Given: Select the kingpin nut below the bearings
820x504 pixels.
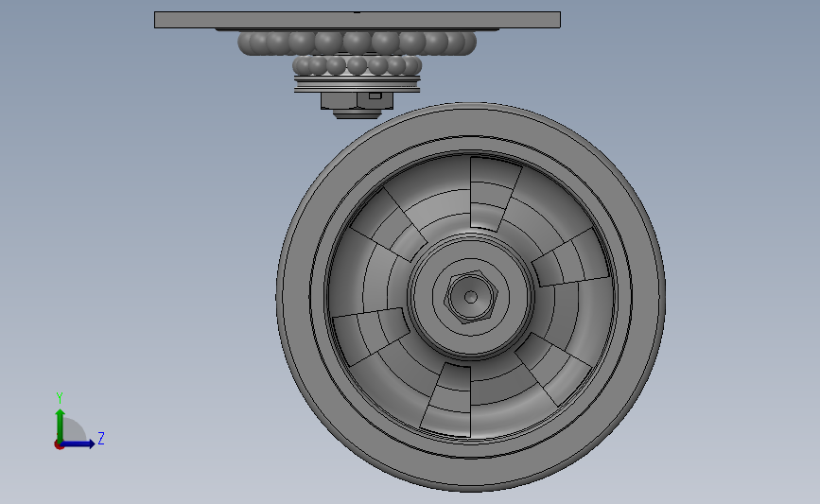Looking at the screenshot, I should 358,101.
